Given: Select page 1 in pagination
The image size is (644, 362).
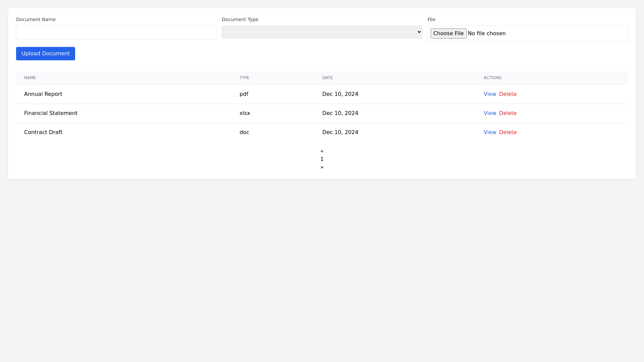Looking at the screenshot, I should 322,159.
